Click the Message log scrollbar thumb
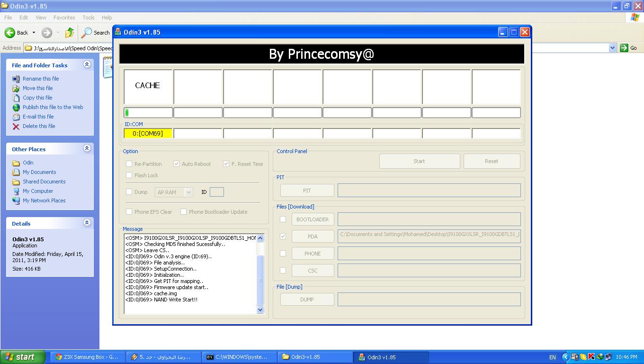The image size is (644, 364). click(x=260, y=280)
